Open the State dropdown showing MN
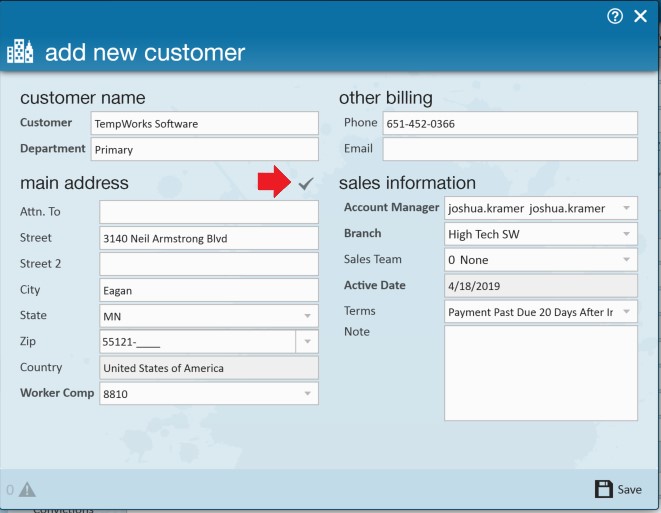The height and width of the screenshot is (513, 661). 209,316
